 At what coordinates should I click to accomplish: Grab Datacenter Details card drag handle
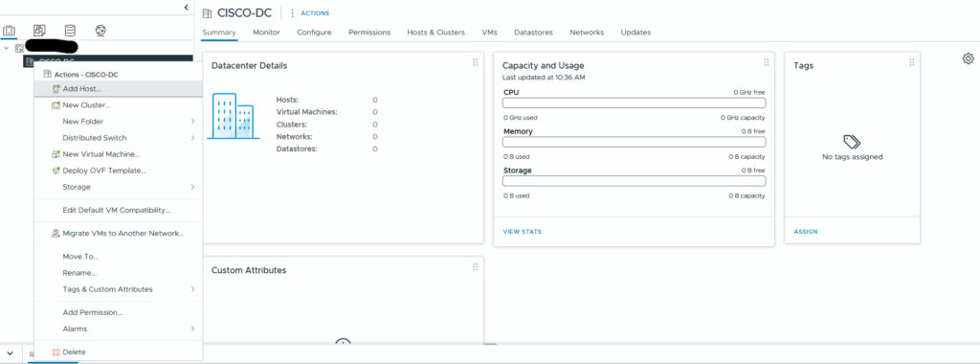(476, 62)
